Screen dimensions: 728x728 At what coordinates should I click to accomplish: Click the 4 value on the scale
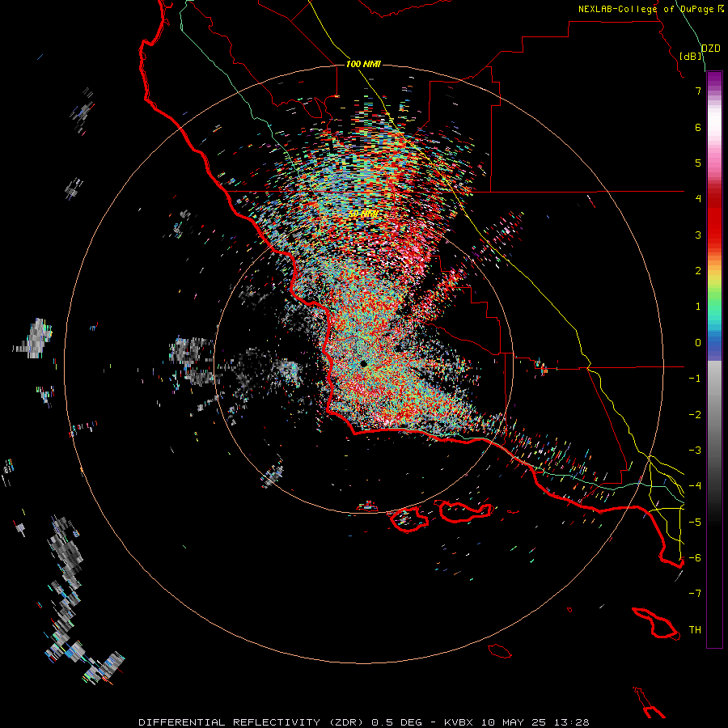698,199
